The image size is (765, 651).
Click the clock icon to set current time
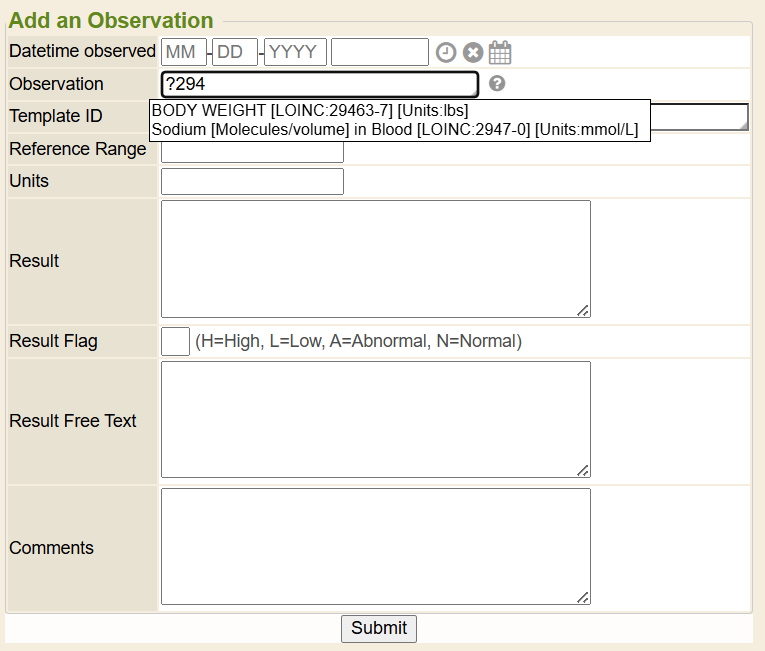446,53
